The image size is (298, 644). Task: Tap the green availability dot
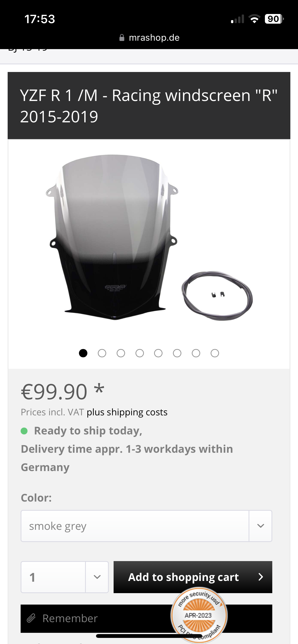24,431
